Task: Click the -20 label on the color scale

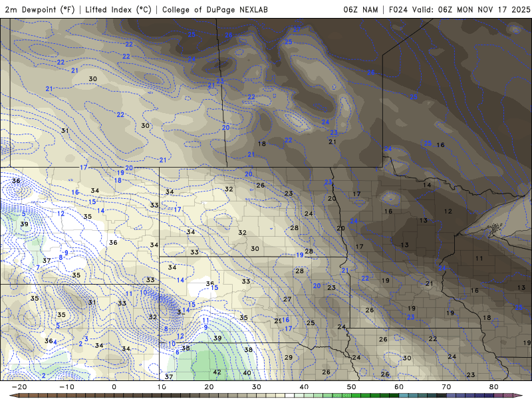Action: tap(19, 387)
